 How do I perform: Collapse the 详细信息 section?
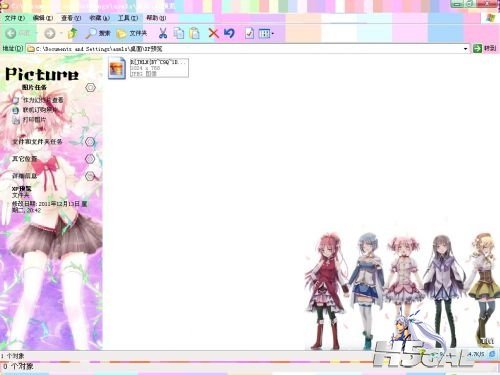tap(90, 176)
